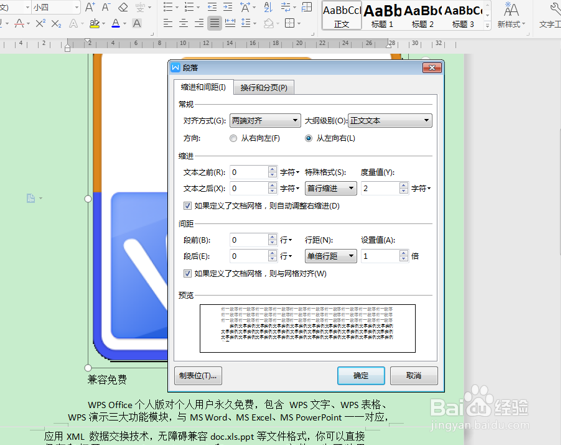The height and width of the screenshot is (445, 561).
Task: Select the 正文 style
Action: point(342,15)
